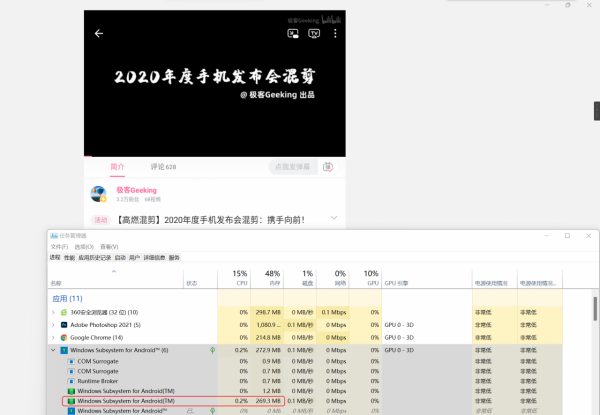Viewport: 600px width, 415px height.
Task: Expand the video description chevron
Action: click(334, 218)
